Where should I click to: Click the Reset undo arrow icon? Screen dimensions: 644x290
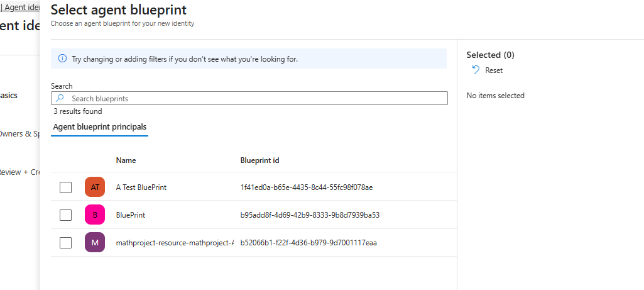pyautogui.click(x=476, y=70)
